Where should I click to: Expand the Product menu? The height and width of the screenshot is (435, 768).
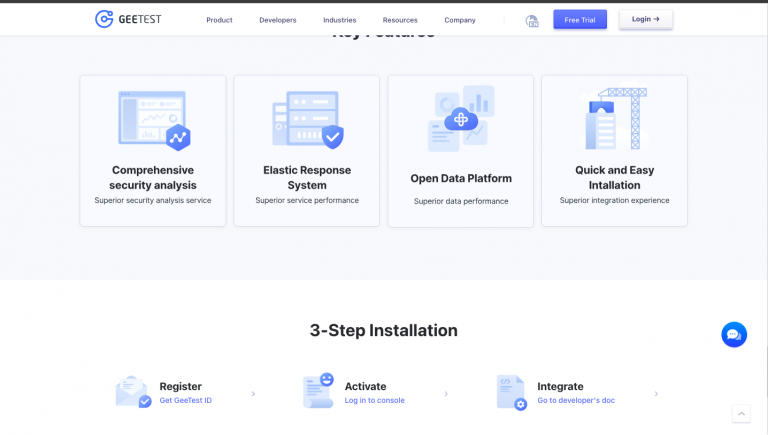(219, 20)
